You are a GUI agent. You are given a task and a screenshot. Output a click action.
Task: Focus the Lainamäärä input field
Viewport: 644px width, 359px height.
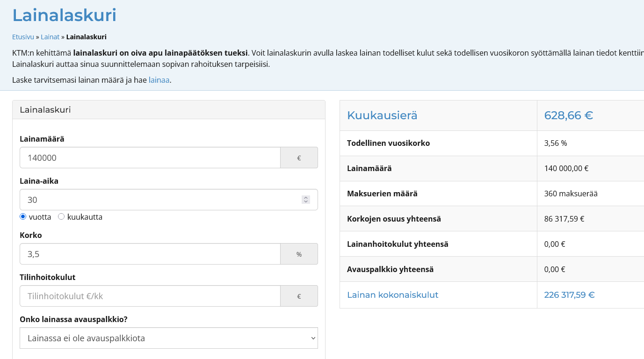[150, 158]
